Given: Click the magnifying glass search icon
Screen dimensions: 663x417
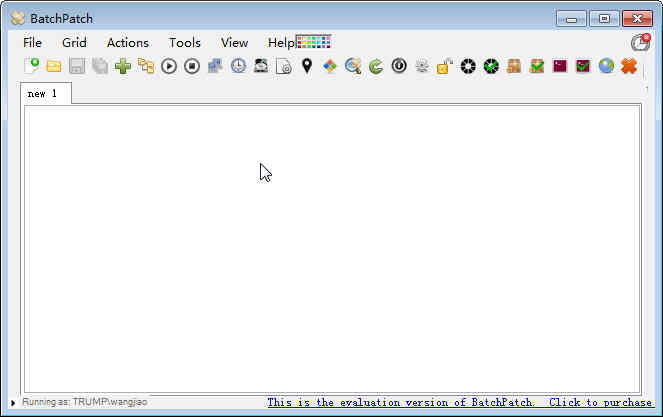Looking at the screenshot, I should [x=353, y=66].
